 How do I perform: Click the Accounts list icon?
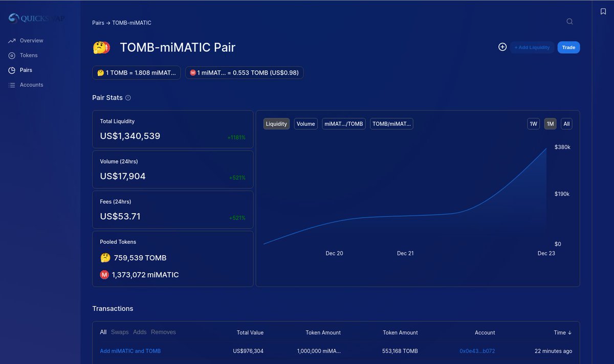(x=12, y=85)
